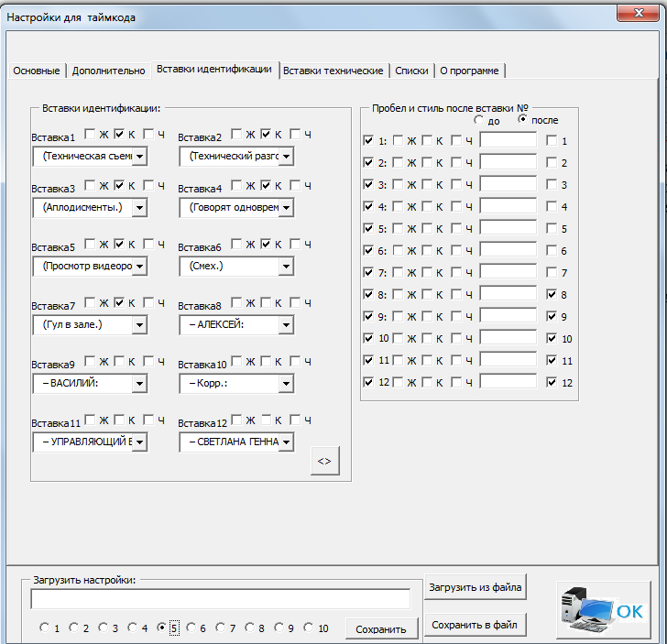Screen dimensions: 667x644
Task: Show the О программе tab
Action: click(469, 71)
